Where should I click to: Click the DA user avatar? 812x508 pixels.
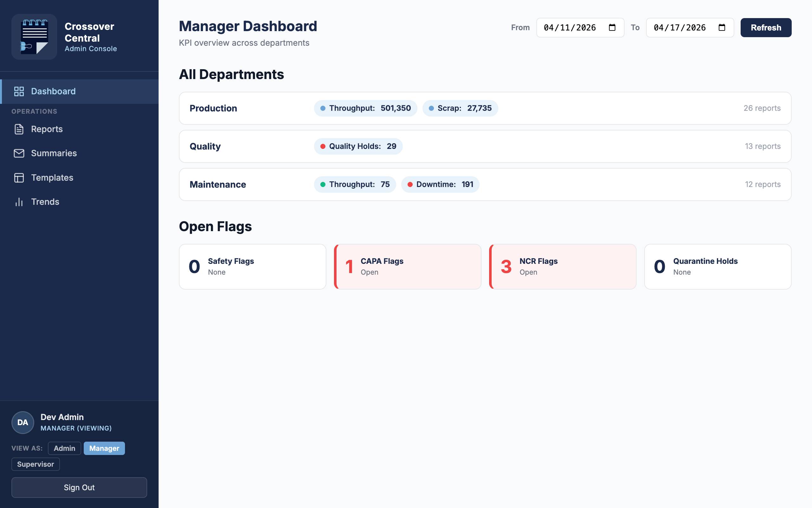(23, 422)
